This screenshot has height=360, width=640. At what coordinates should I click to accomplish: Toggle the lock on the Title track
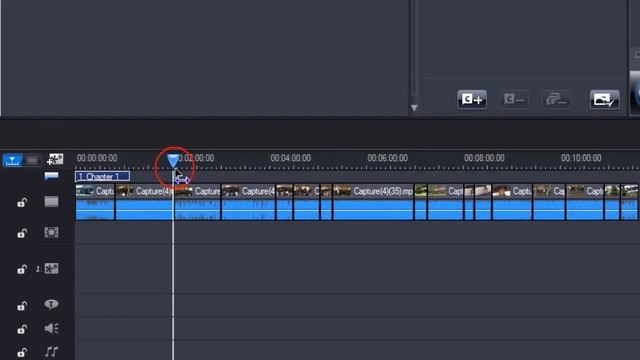[22, 306]
